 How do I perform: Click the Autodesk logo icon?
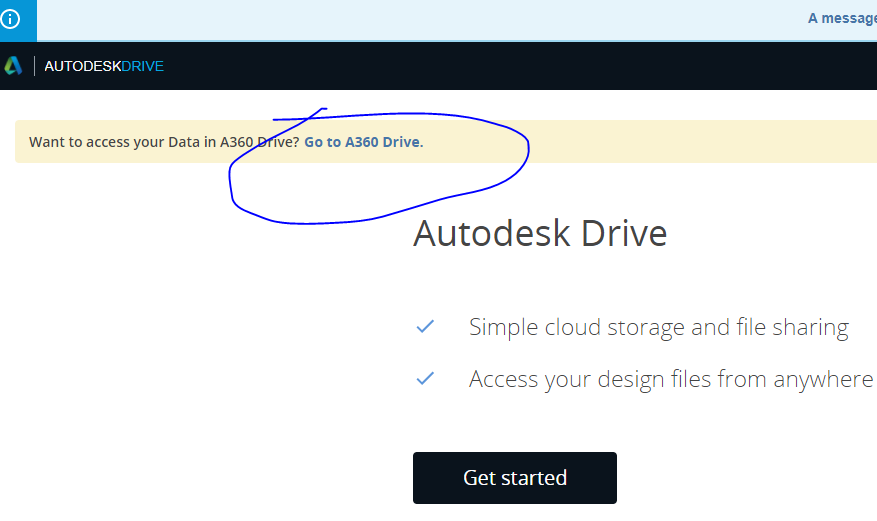point(13,66)
